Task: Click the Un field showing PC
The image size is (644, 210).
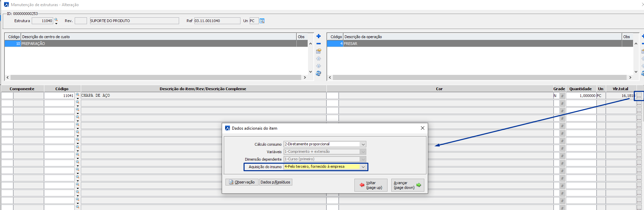Action: [254, 21]
